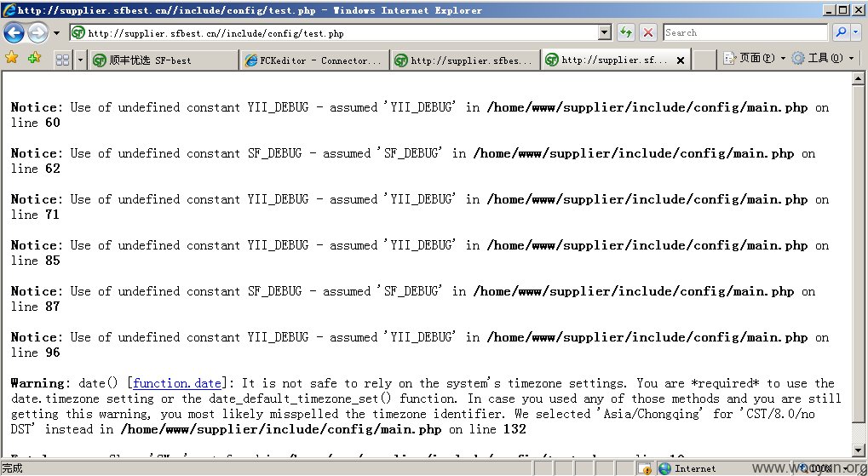Close the Internet Explorer window
Screen dimensions: 868x476
point(857,10)
